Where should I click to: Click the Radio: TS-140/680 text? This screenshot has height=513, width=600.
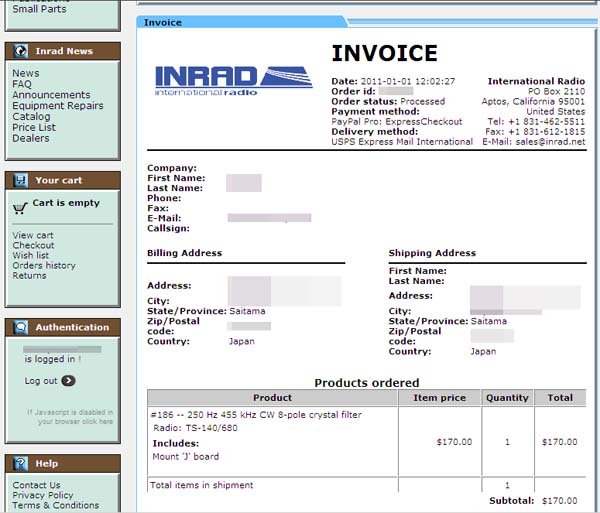tap(195, 428)
